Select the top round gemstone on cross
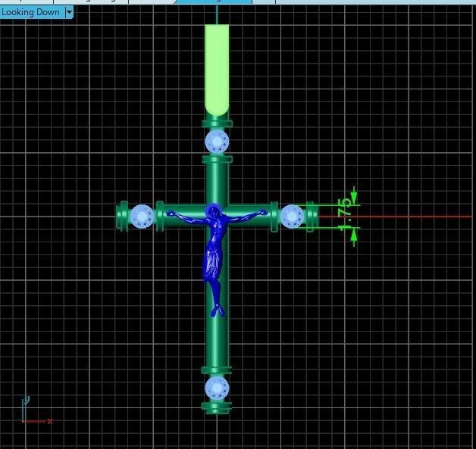Screen dimensions: 476x449 (217, 142)
